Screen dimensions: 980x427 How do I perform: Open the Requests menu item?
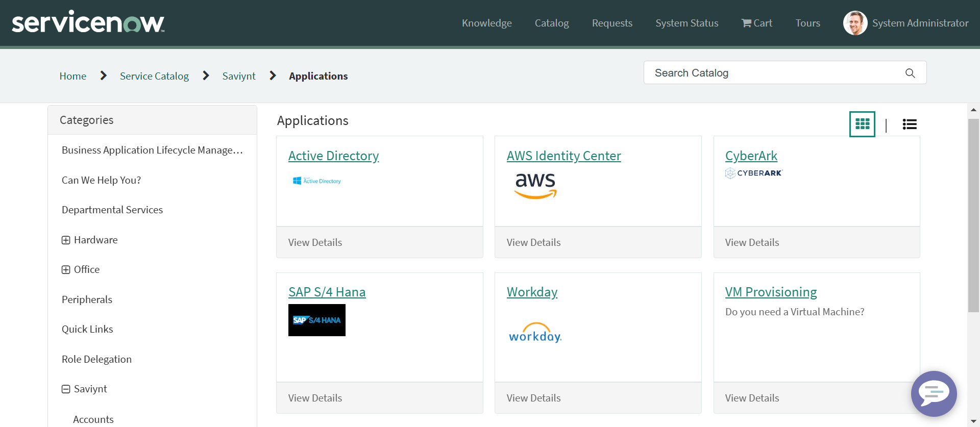[x=612, y=23]
